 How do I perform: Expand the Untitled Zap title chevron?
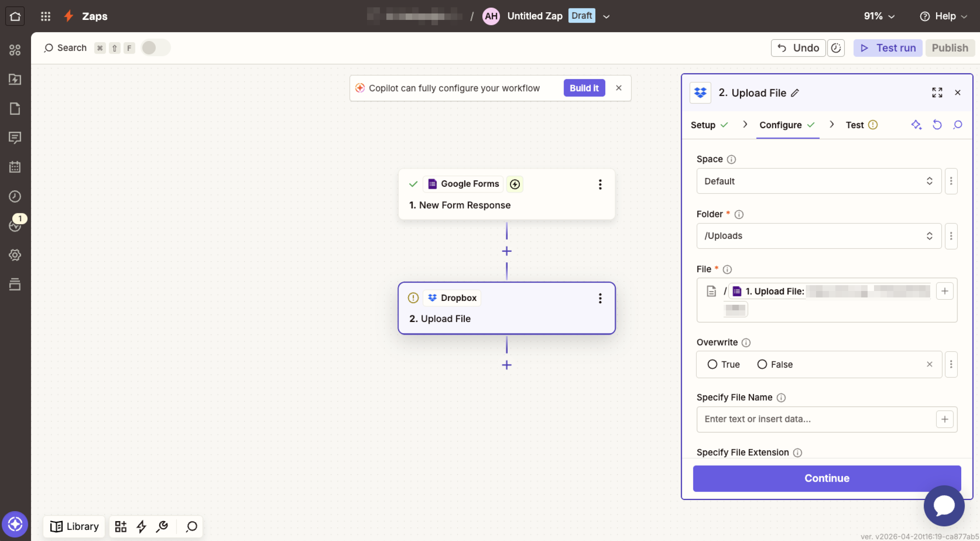[x=606, y=16]
